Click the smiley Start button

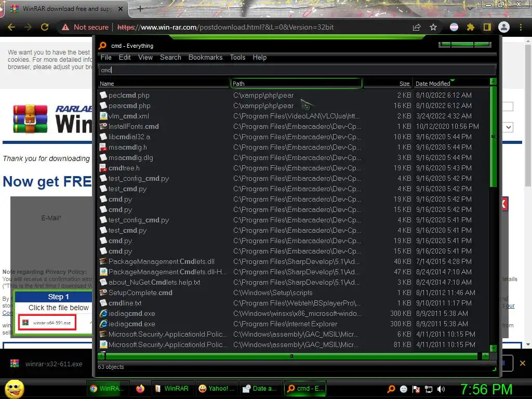pos(14,389)
